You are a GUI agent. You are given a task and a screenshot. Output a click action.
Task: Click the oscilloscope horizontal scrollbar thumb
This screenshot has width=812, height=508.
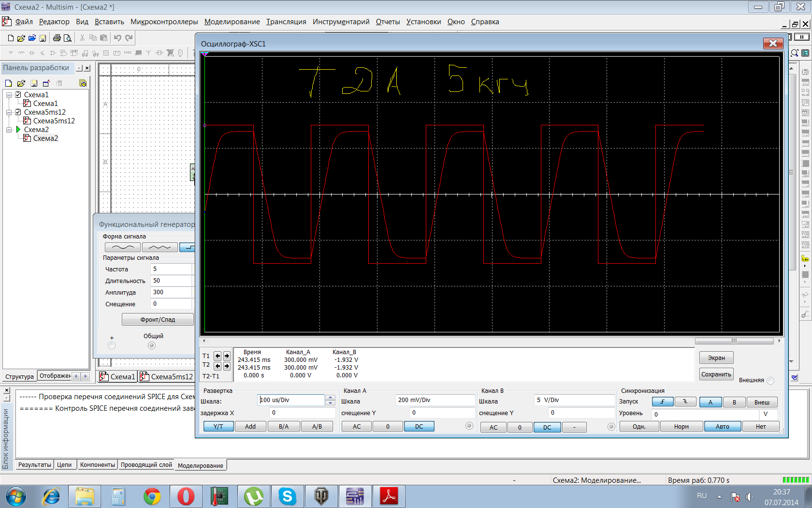(x=734, y=341)
